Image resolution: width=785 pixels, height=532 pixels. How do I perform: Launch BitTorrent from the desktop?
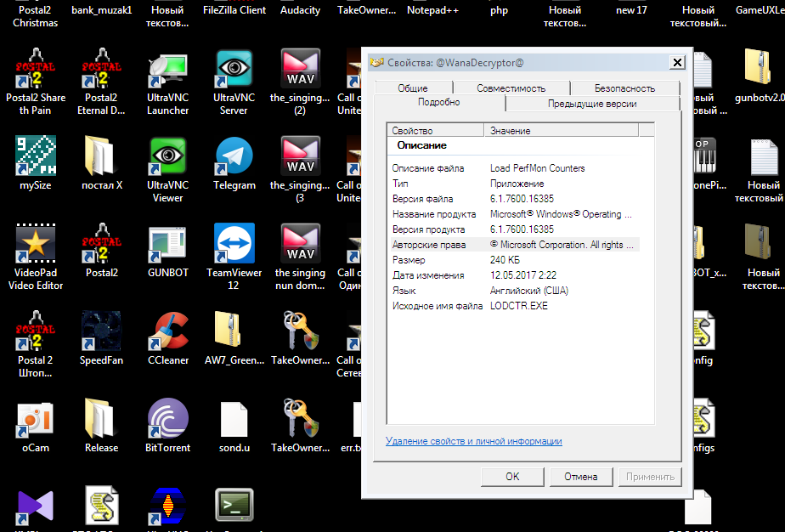[x=167, y=419]
